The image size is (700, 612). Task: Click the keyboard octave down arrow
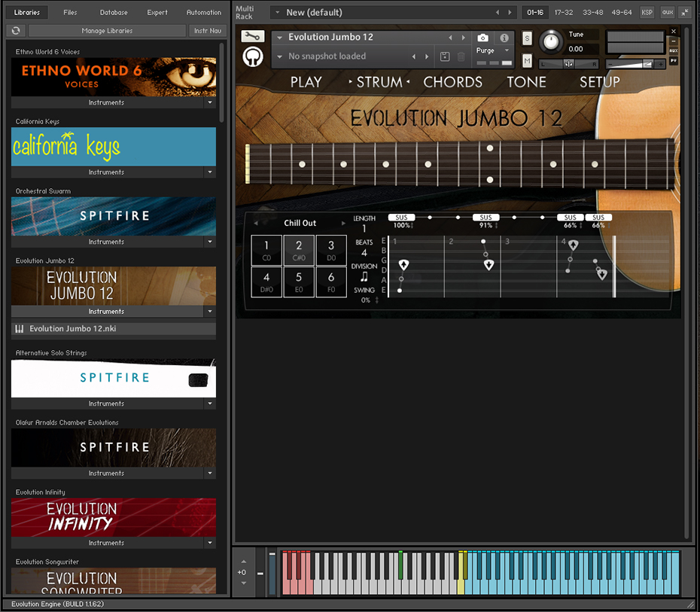244,583
